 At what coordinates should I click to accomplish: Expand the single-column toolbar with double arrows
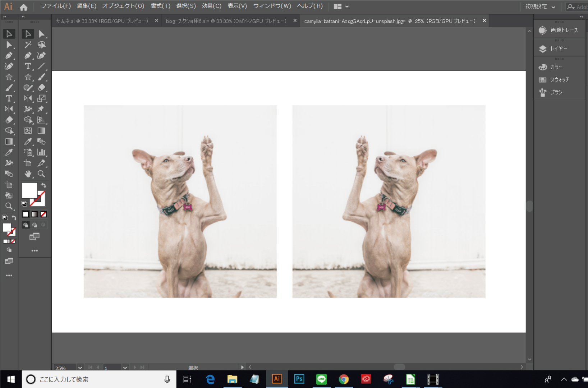coord(5,17)
